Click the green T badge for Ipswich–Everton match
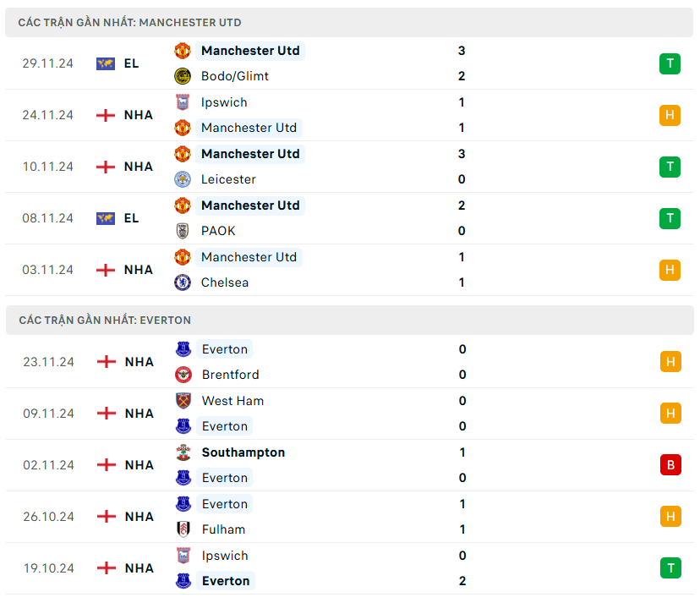The width and height of the screenshot is (700, 603). (x=670, y=568)
